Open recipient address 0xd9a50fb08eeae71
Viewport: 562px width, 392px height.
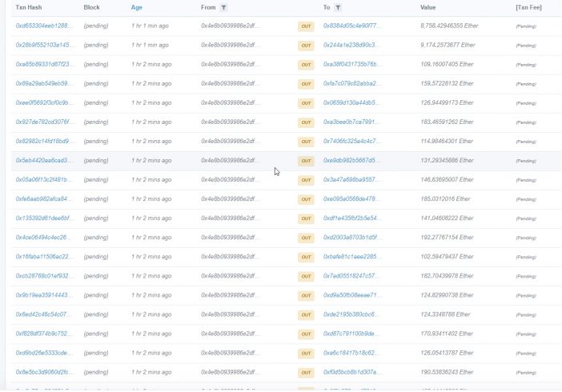(x=352, y=295)
